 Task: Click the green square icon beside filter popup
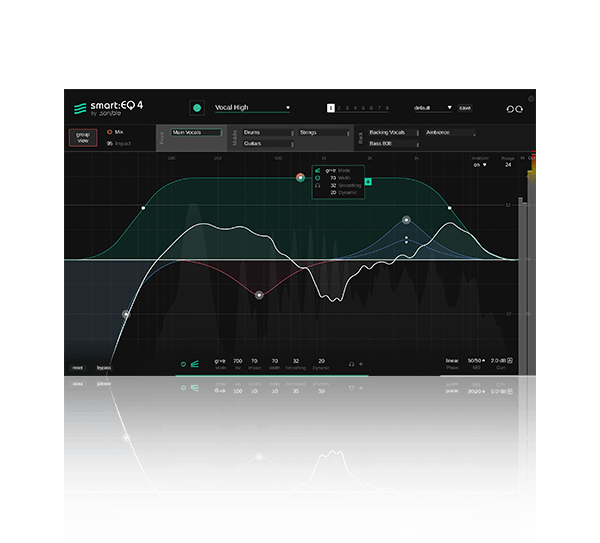(368, 182)
